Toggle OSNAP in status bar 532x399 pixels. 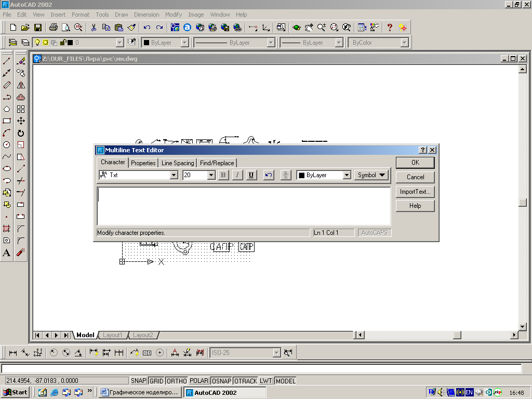(x=221, y=381)
